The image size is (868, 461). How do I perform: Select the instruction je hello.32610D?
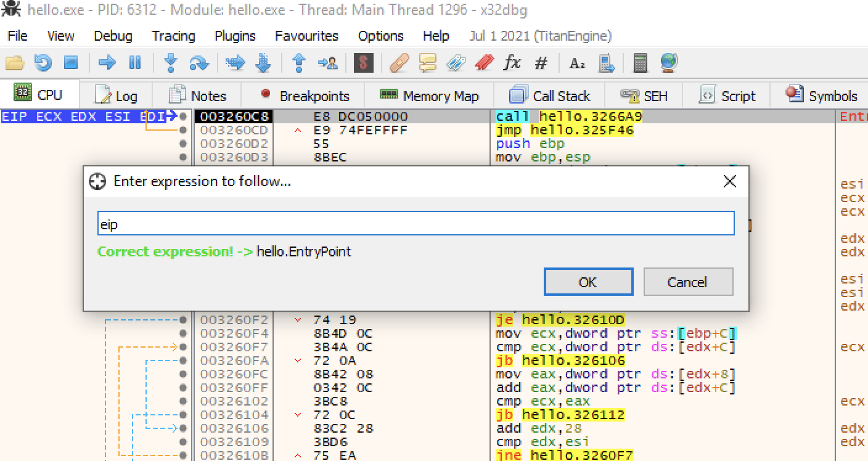click(x=560, y=320)
